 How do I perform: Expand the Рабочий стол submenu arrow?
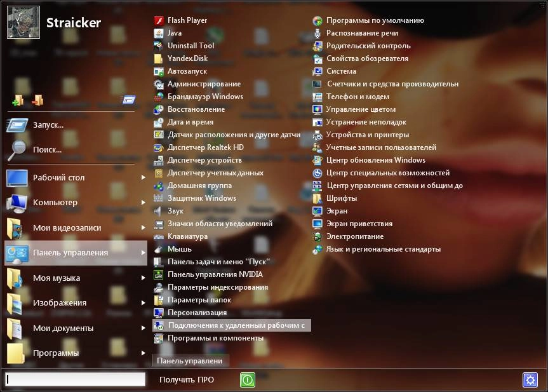click(143, 178)
